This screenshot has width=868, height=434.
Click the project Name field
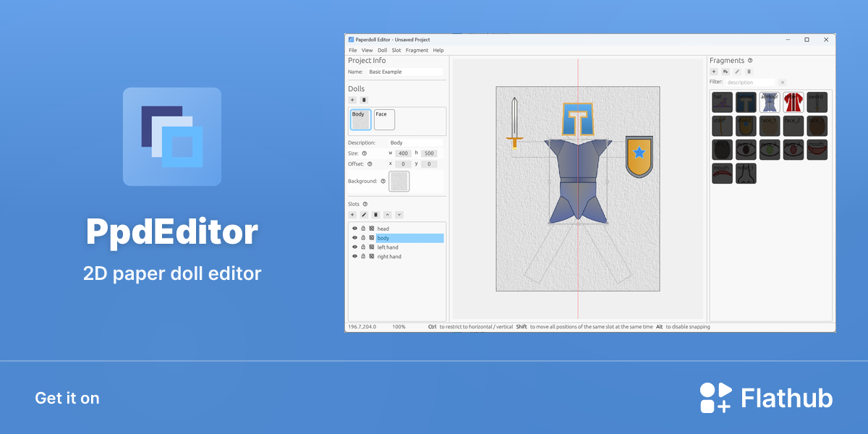(405, 72)
